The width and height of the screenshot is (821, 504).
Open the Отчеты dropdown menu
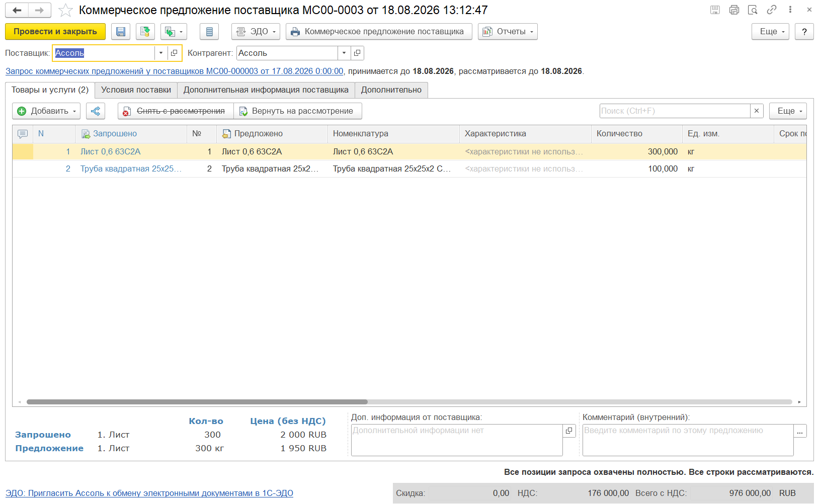508,32
